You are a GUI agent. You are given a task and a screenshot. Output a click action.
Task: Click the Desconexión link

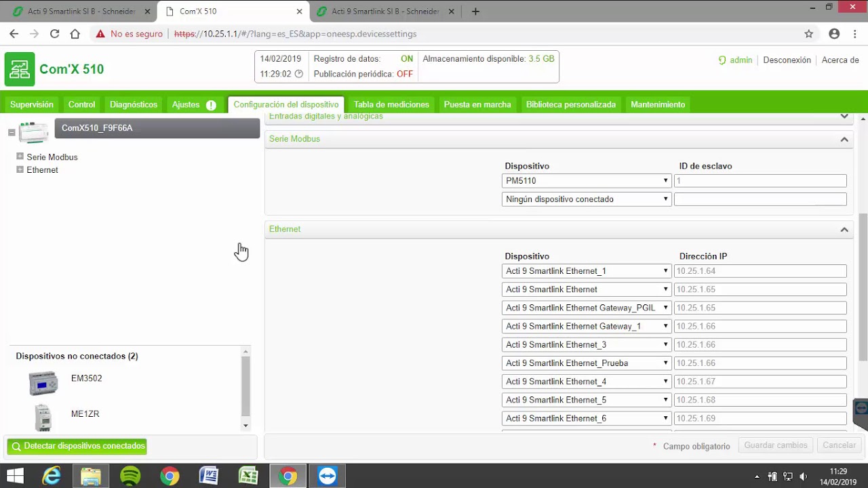point(787,60)
